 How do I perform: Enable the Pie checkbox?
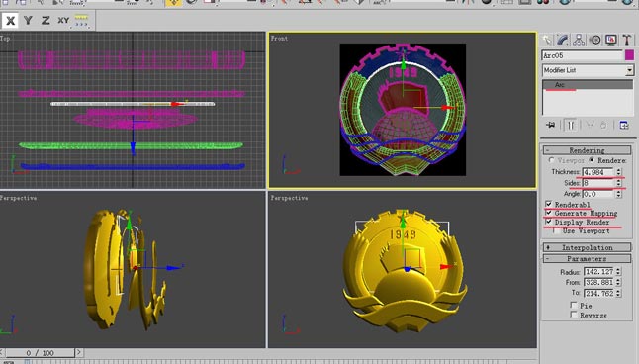point(574,305)
